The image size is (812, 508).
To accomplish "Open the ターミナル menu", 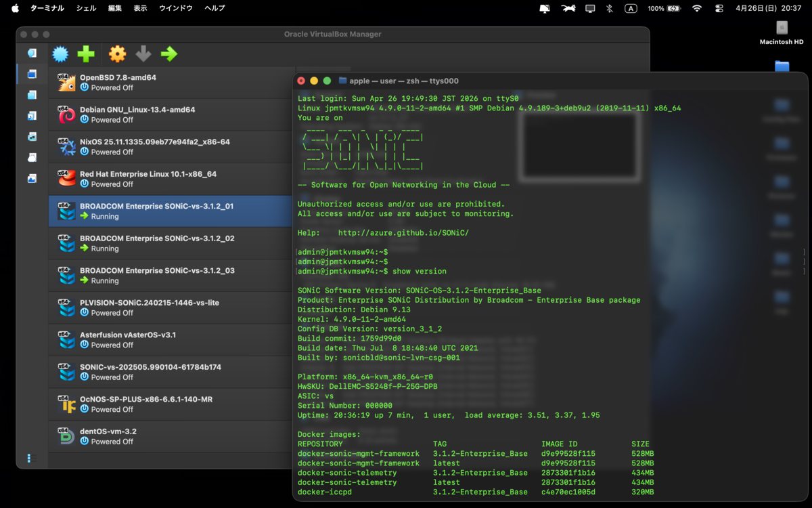I will [x=47, y=8].
